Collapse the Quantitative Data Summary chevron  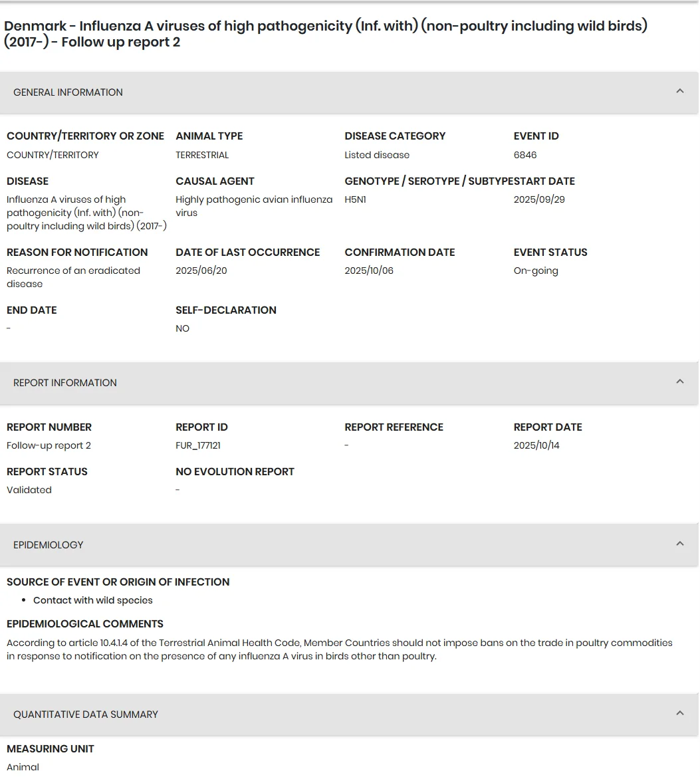click(x=679, y=713)
